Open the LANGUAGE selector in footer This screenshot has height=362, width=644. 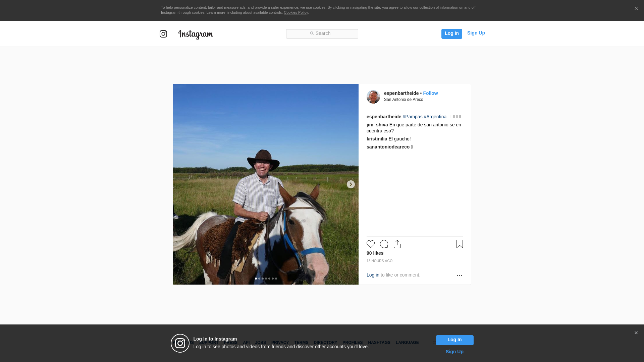[x=407, y=343]
